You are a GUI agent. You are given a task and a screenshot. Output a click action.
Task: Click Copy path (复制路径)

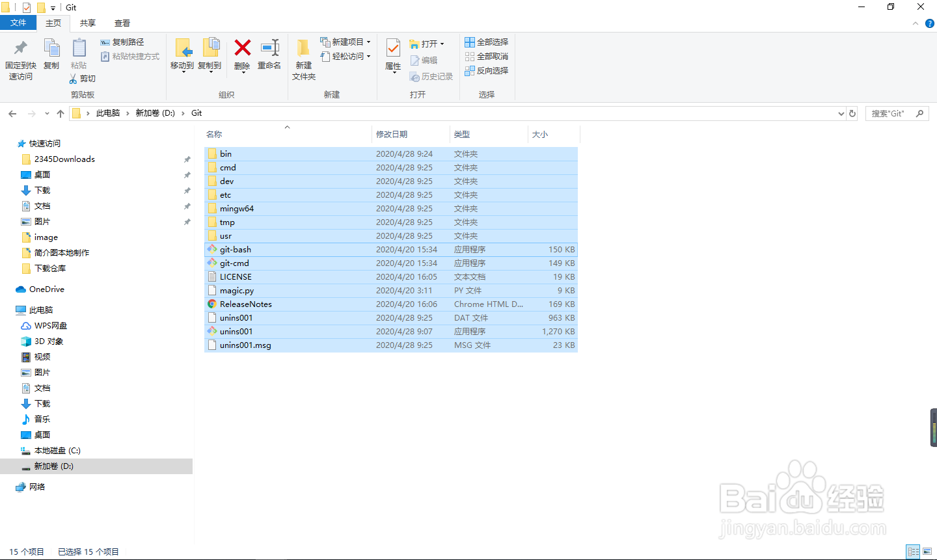pos(122,42)
